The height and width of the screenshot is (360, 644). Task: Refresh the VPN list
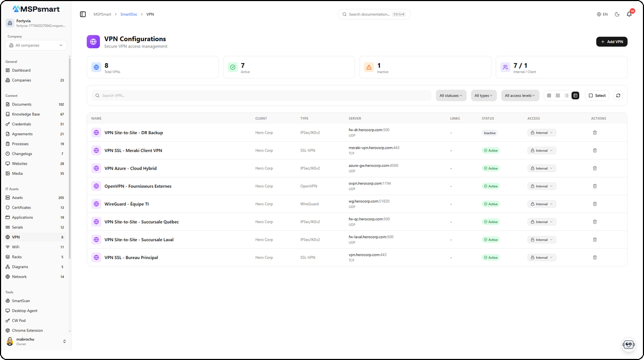click(x=618, y=95)
